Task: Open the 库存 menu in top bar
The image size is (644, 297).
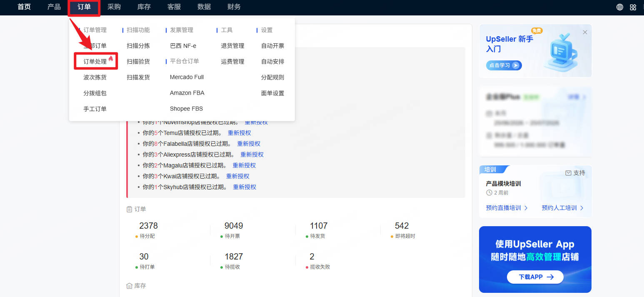Action: pyautogui.click(x=144, y=7)
